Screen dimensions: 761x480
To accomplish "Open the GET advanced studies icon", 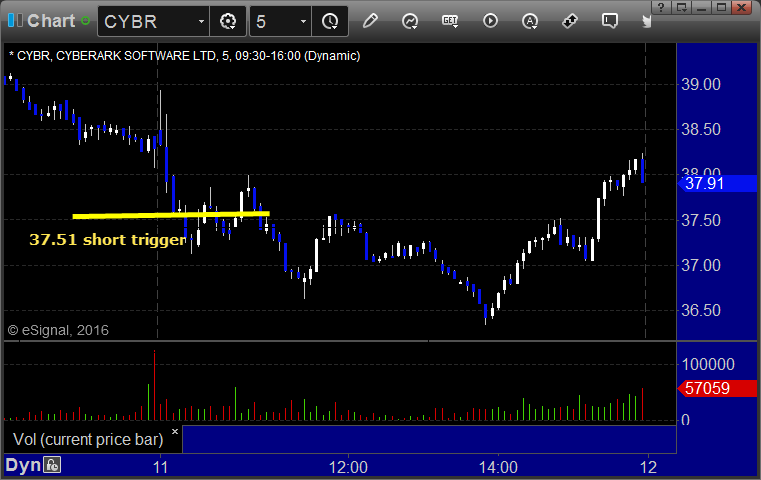I will tap(450, 21).
